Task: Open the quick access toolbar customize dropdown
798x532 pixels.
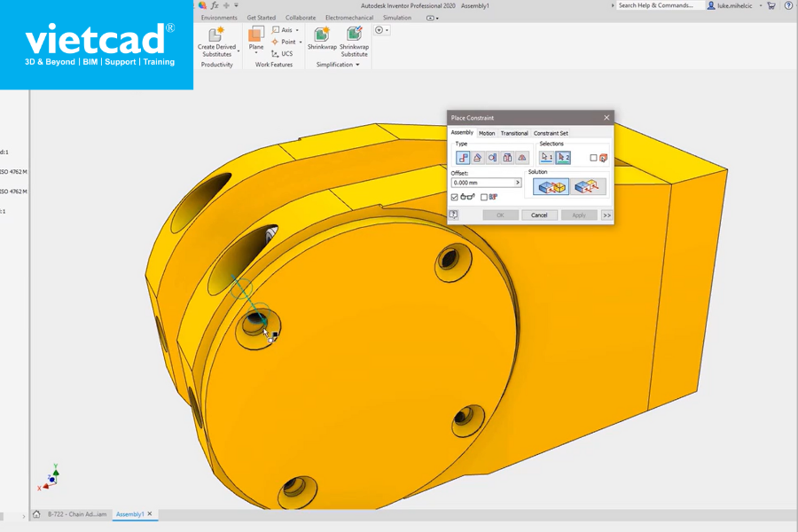Action: coord(236,5)
